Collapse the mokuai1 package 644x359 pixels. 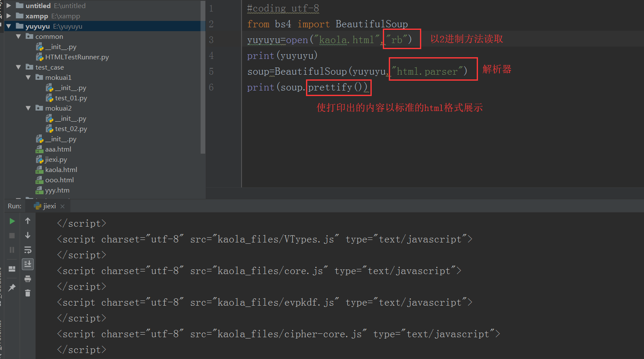click(x=28, y=77)
